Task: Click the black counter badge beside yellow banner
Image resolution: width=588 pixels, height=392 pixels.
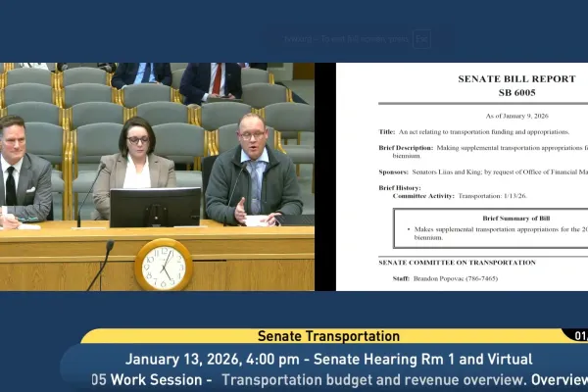Action: pos(578,336)
